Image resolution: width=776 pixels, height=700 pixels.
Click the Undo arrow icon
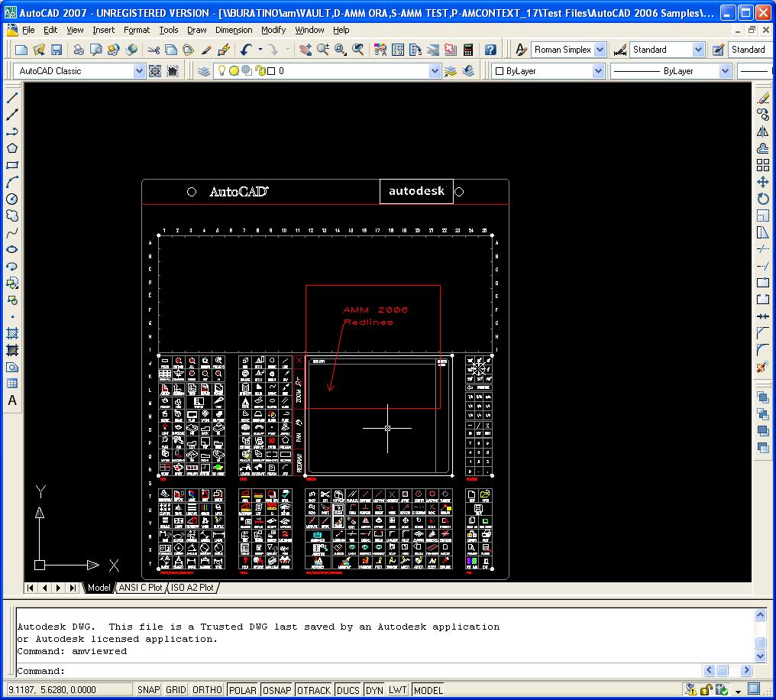247,50
